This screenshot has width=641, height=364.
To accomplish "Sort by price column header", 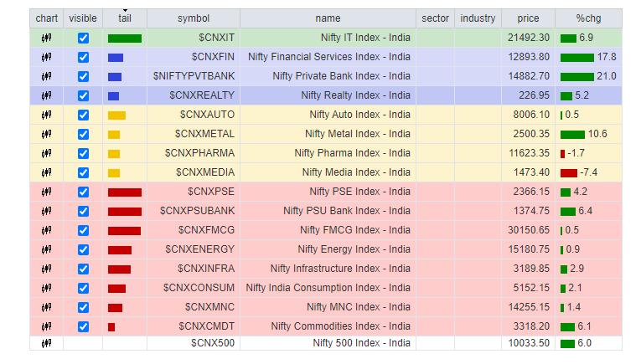I will [528, 18].
